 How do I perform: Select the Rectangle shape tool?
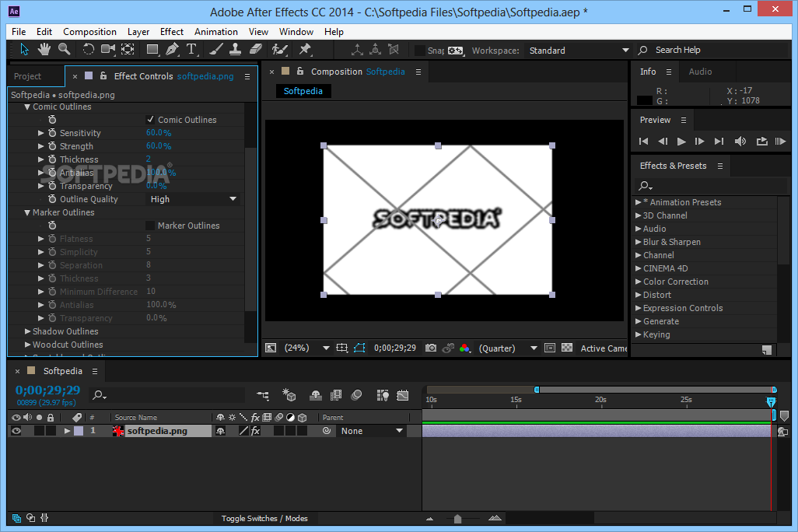[152, 49]
